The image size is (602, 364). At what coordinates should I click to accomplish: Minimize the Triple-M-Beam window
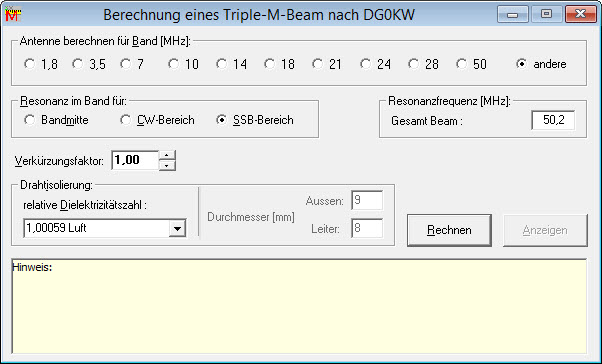(x=513, y=14)
